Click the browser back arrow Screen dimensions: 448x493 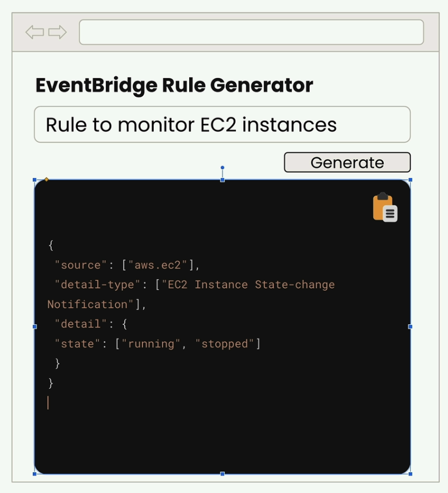tap(34, 32)
